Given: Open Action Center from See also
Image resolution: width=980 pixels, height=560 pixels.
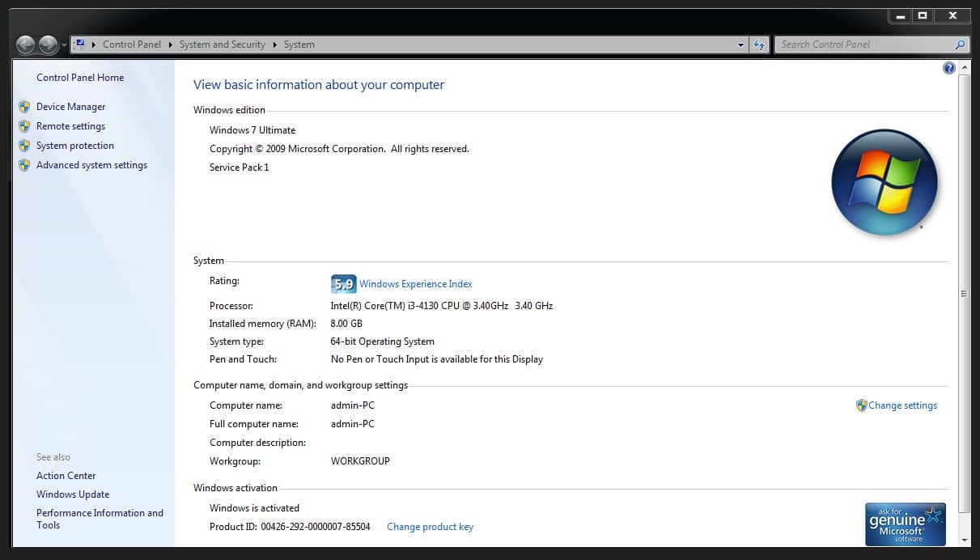Looking at the screenshot, I should click(x=66, y=476).
